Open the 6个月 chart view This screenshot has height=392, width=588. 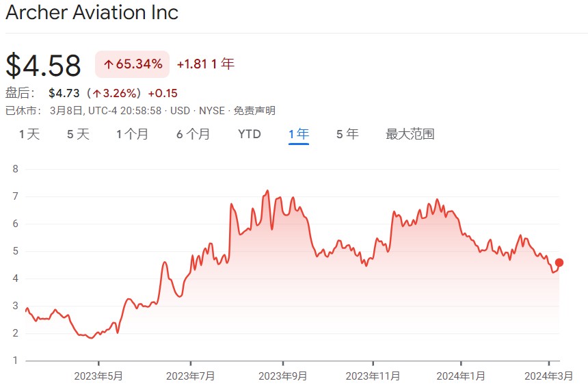click(193, 134)
